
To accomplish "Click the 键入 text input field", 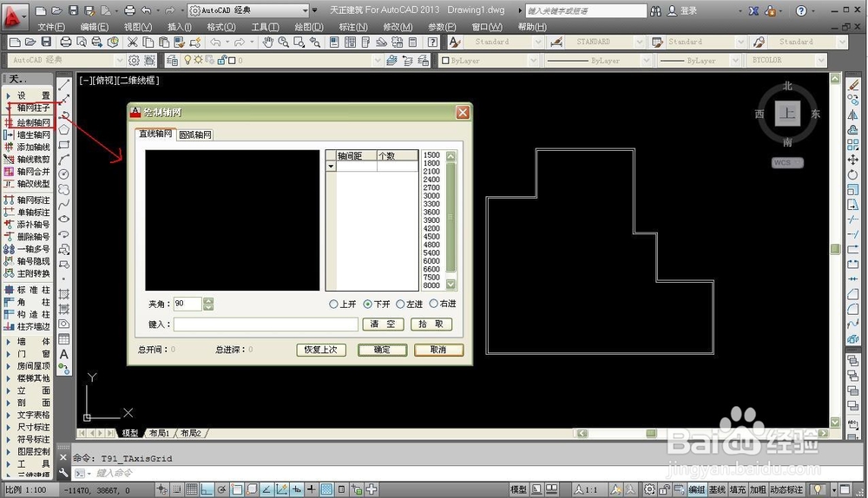I will (266, 324).
